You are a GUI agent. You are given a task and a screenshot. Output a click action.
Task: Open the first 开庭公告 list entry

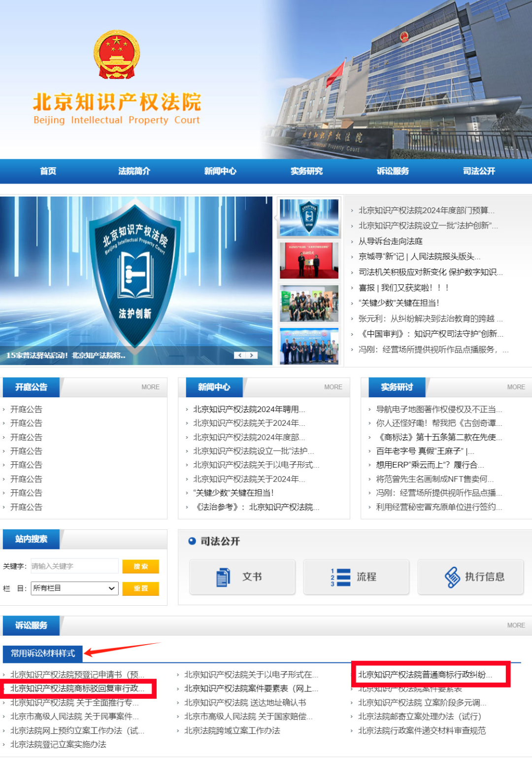(x=26, y=409)
